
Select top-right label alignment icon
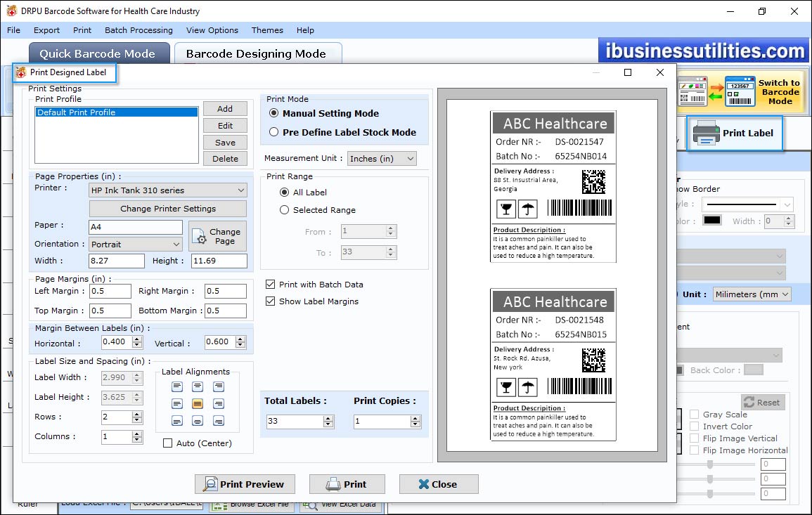tap(219, 386)
